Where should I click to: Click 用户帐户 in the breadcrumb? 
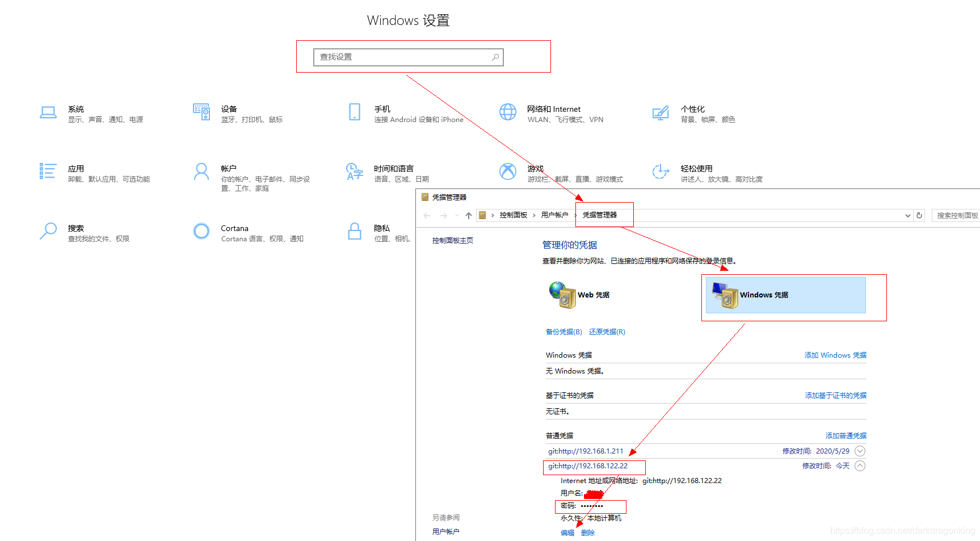point(554,215)
